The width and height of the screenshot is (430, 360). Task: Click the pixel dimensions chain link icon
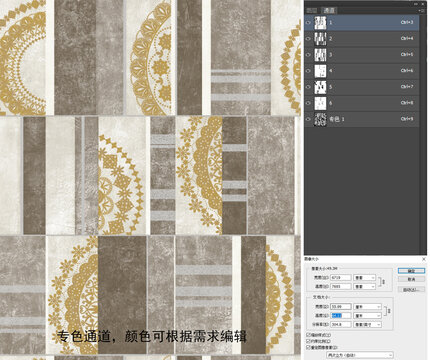383,282
